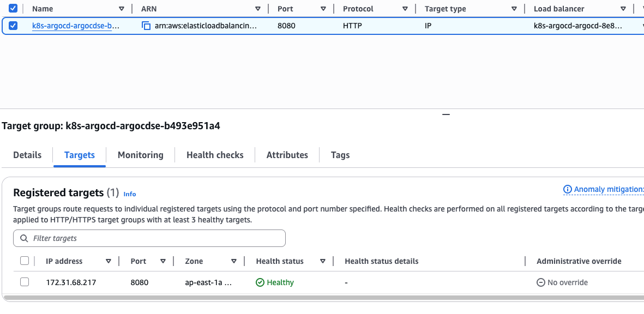Screen dimensions: 644x314
Task: Sort targets by Zone column arrow
Action: click(234, 261)
